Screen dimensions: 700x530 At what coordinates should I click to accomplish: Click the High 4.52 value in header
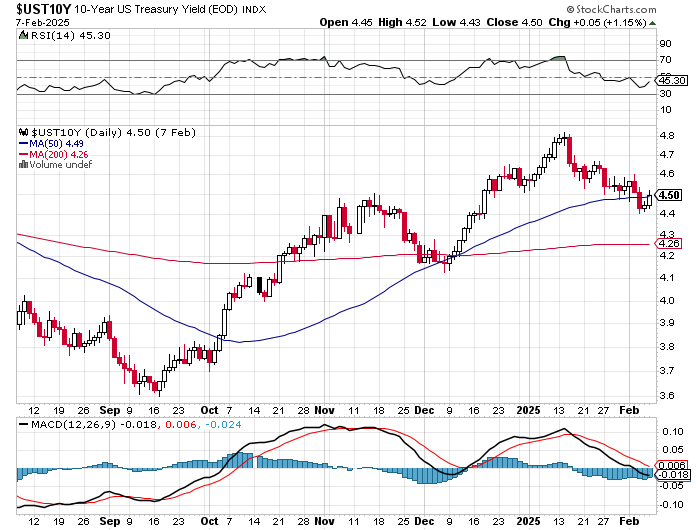(402, 22)
